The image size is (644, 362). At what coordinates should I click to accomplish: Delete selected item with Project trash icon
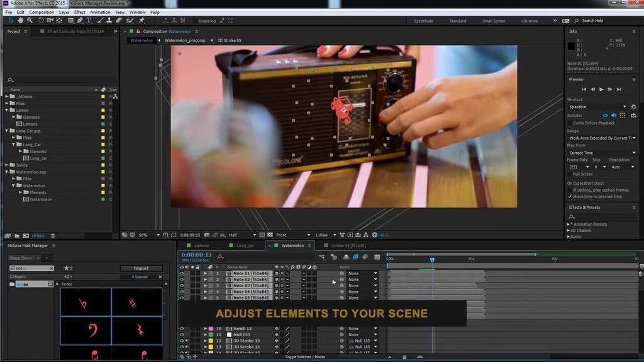click(53, 236)
